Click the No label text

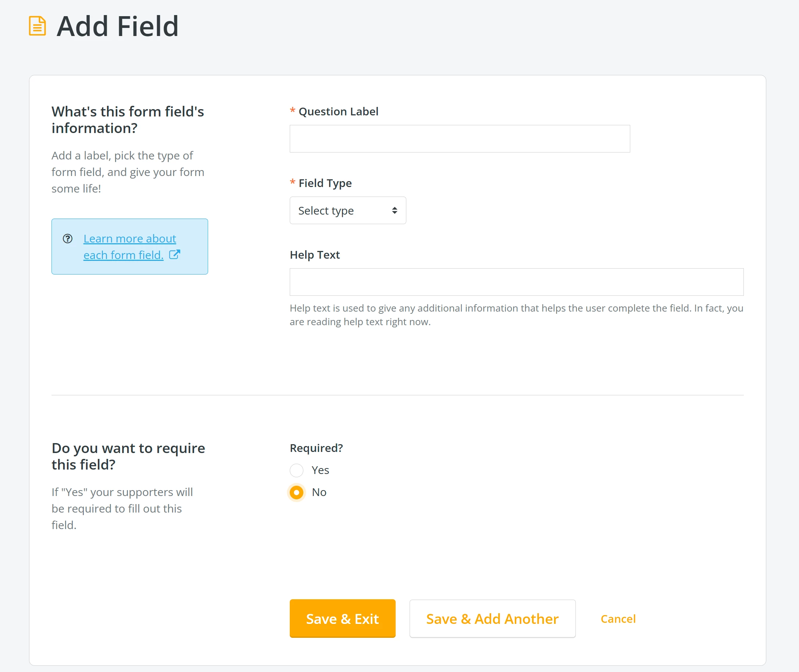pyautogui.click(x=319, y=493)
